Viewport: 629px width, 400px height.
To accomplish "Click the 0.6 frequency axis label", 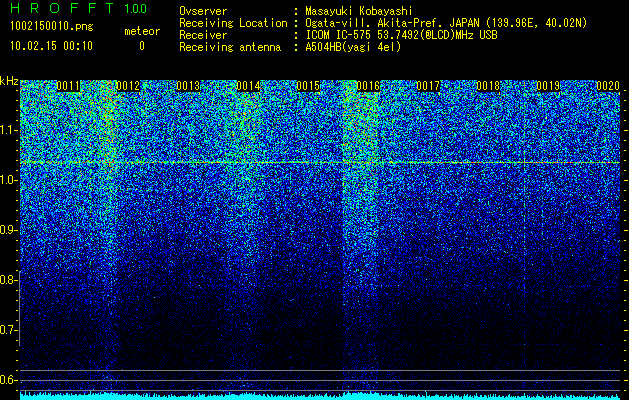I will point(8,380).
